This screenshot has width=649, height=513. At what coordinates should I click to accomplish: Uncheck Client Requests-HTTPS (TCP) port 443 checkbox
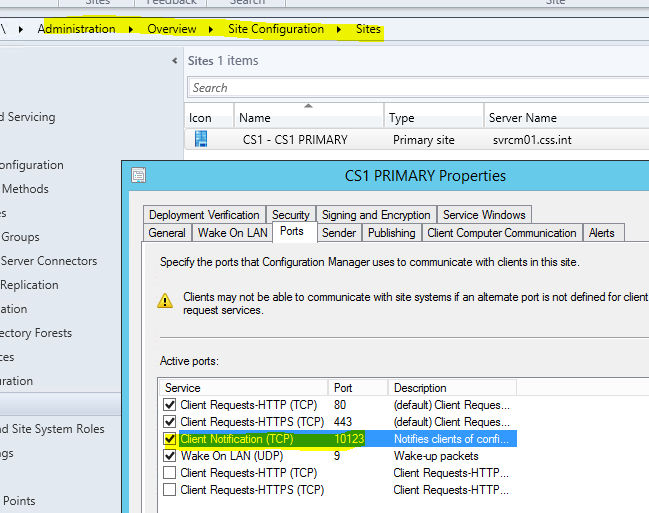click(169, 421)
